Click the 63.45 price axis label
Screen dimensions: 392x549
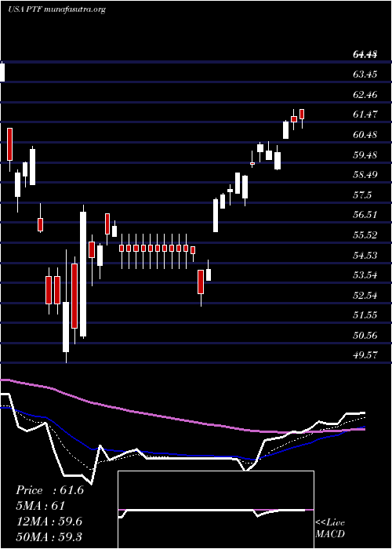365,75
